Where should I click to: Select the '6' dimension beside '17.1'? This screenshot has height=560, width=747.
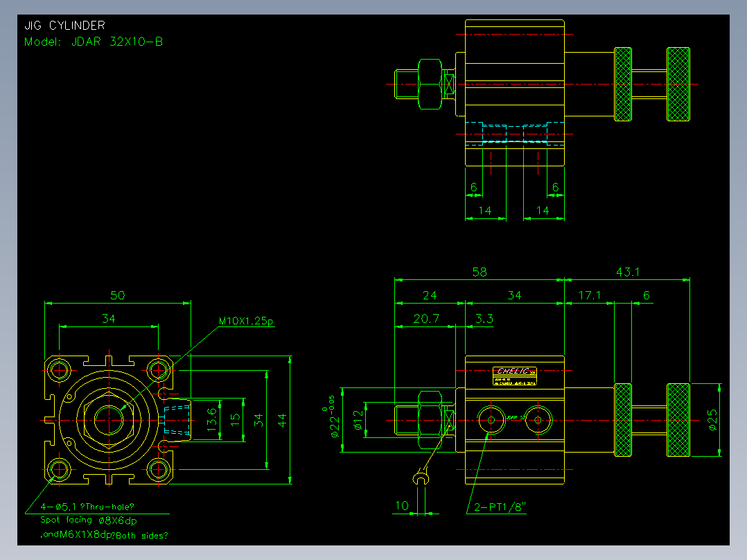[x=647, y=295]
